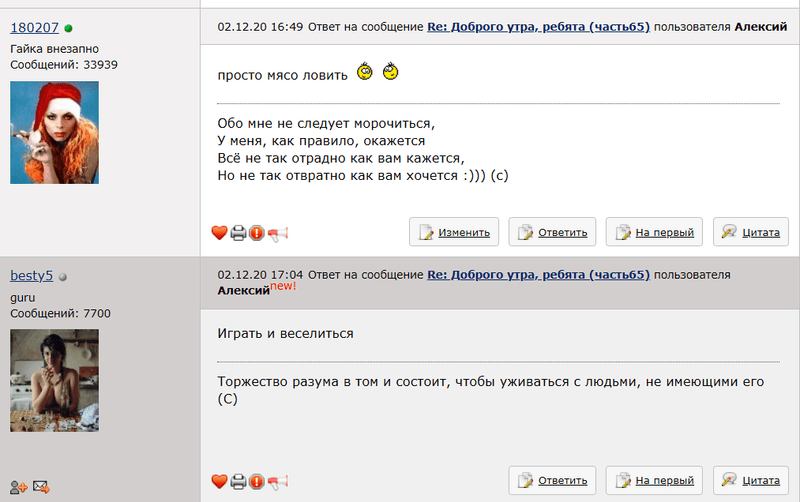The width and height of the screenshot is (800, 502).
Task: Like besty5's post with the heart icon
Action: 220,481
